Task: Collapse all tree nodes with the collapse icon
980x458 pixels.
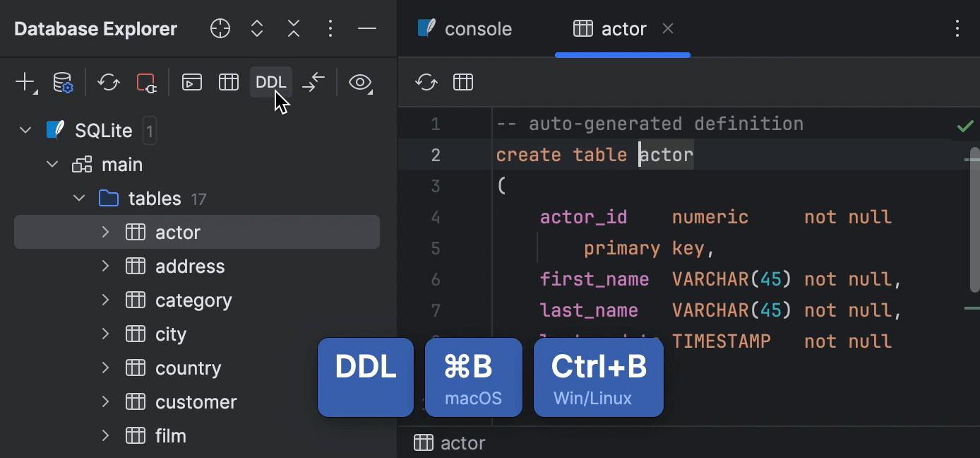Action: [x=293, y=28]
